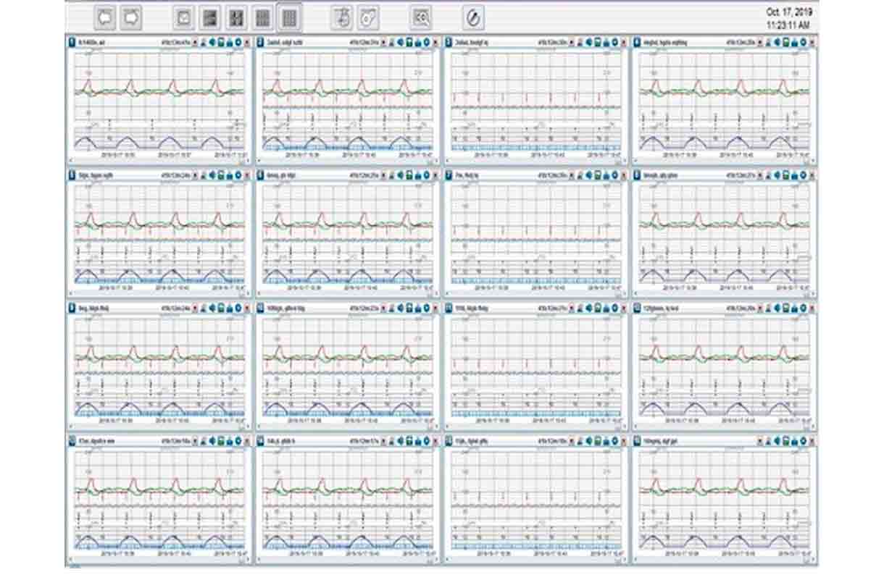
Task: Toggle the lock icon in panel 6 header
Action: coord(419,175)
